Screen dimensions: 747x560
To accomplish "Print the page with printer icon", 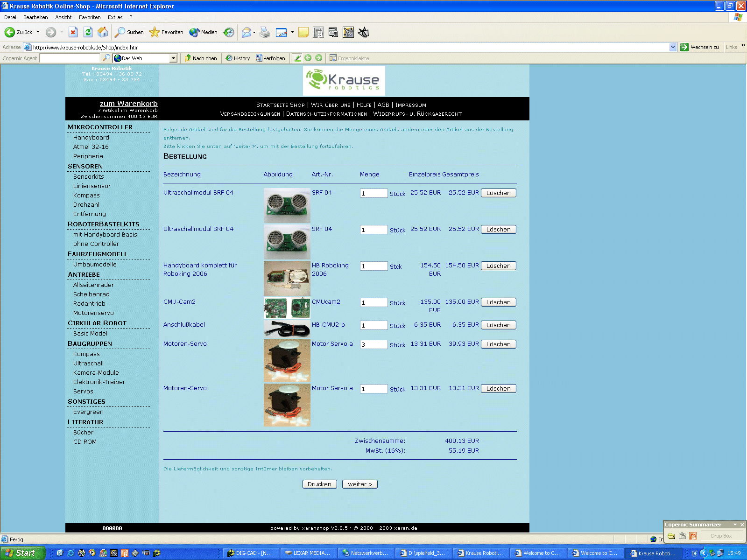I will [265, 32].
